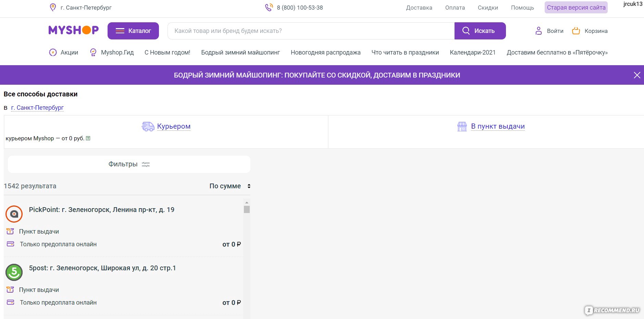
Task: Select PickPoint Зеленогорск, Ленина пр-кт result
Action: pyautogui.click(x=101, y=210)
